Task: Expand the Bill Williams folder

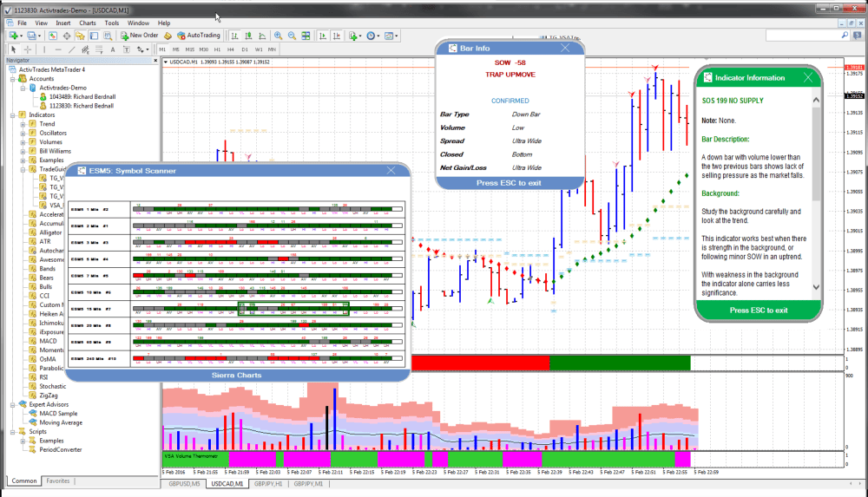Action: tap(23, 151)
